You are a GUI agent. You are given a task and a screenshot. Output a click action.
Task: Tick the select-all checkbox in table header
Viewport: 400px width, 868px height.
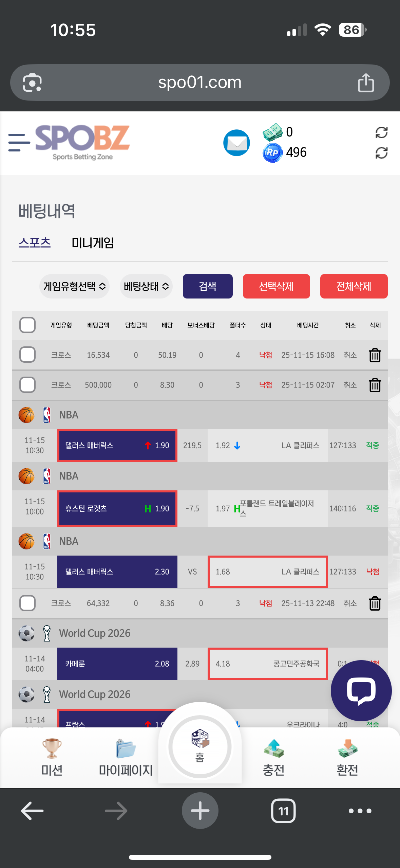tap(27, 325)
